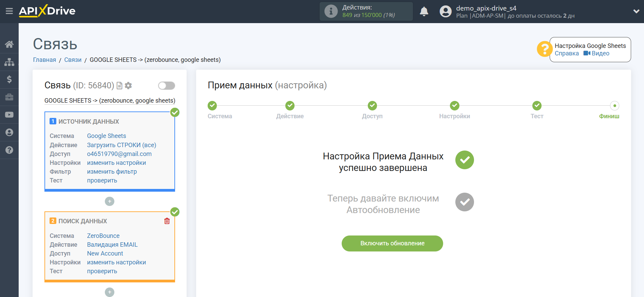Screen dimensions: 644x297
Task: Go to the Home sidebar icon
Action: tap(9, 44)
